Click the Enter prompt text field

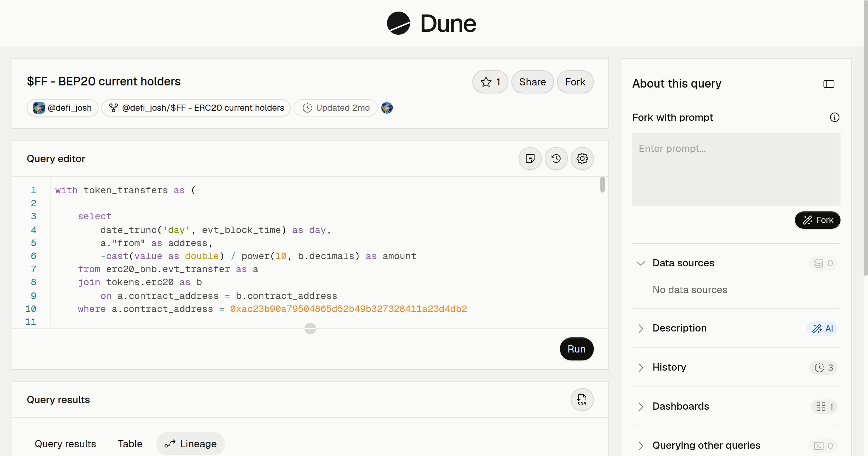[x=736, y=169]
